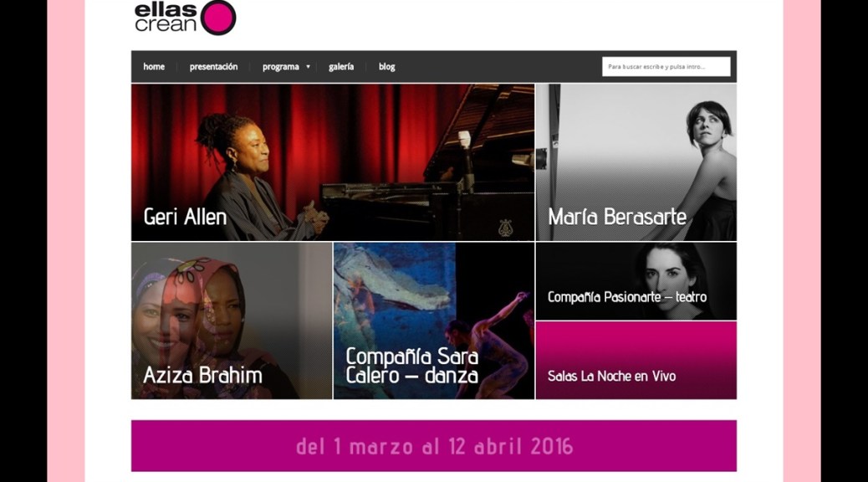This screenshot has width=868, height=482.
Task: Open the Compañía Pasionarte teatro tile
Action: pos(636,281)
